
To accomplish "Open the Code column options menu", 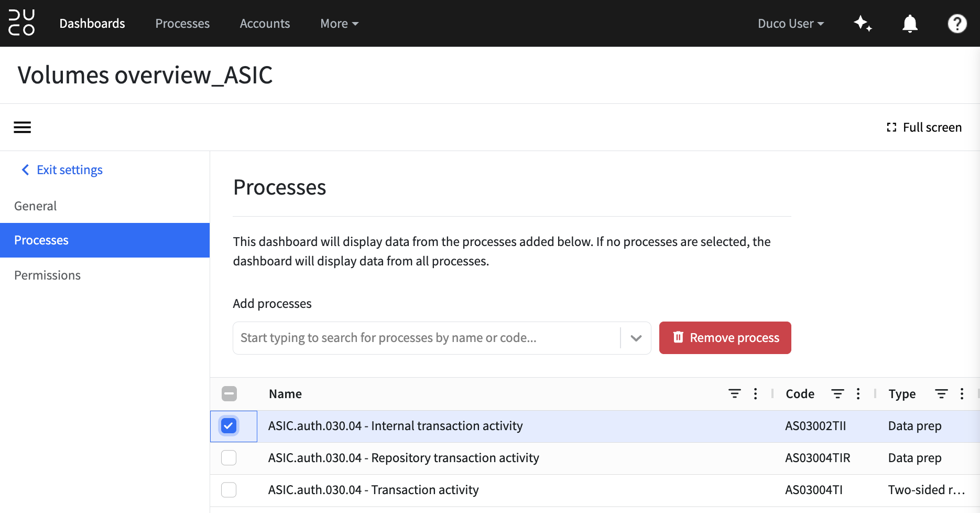I will pos(858,394).
